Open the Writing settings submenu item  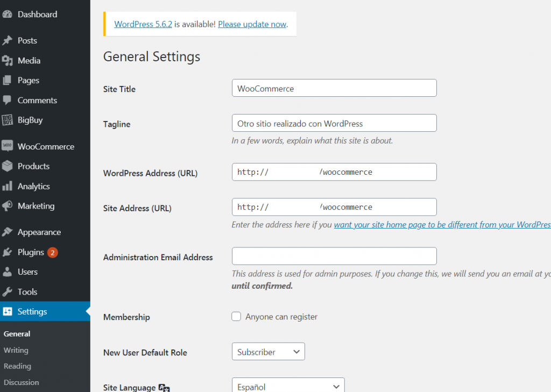pos(16,350)
